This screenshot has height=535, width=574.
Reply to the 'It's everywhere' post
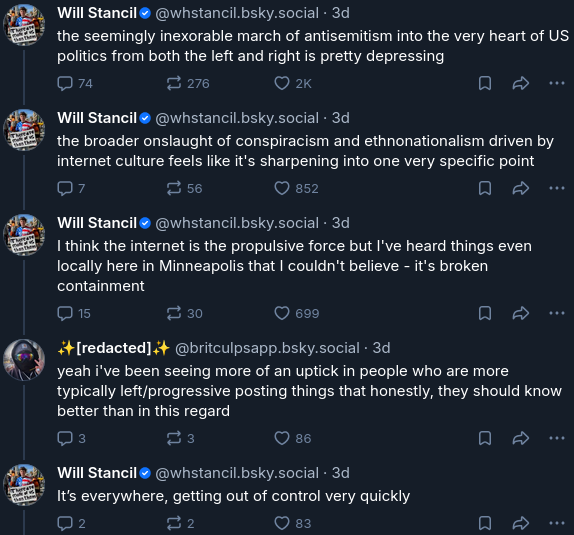(x=71, y=523)
